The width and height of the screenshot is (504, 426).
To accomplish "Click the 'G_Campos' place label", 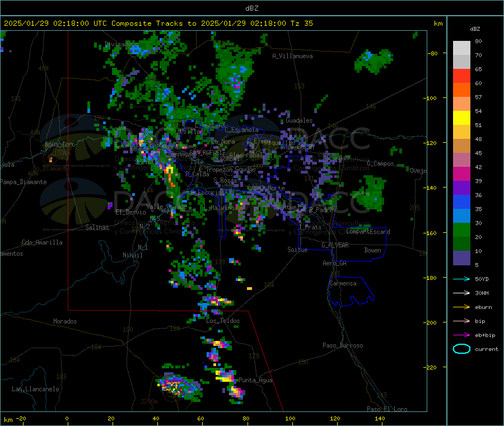I will (x=380, y=163).
